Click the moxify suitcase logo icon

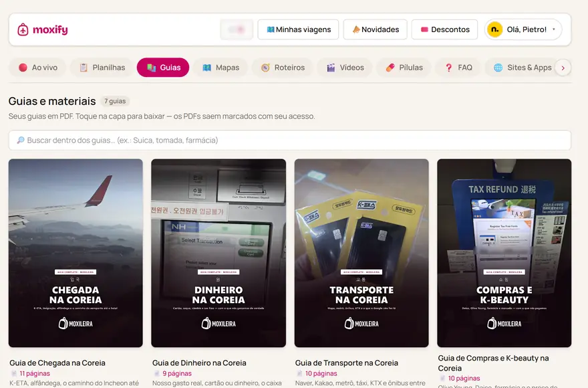tap(23, 29)
